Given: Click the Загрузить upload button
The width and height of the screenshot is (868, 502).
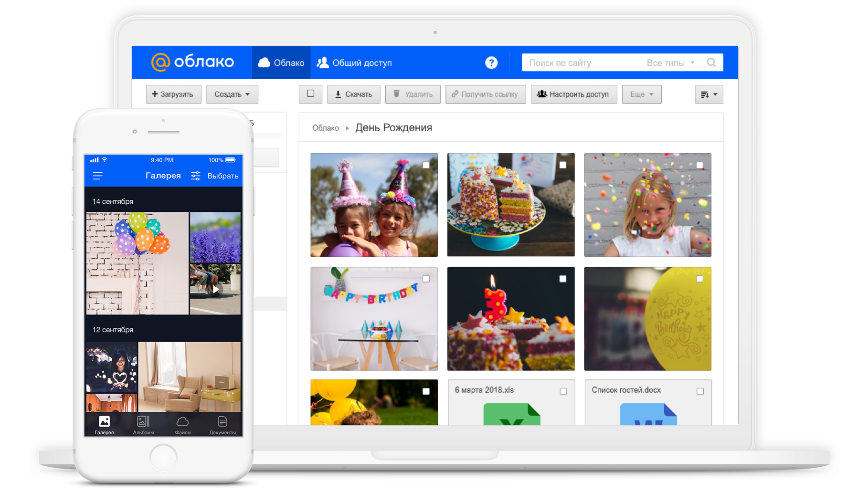Looking at the screenshot, I should coord(173,94).
